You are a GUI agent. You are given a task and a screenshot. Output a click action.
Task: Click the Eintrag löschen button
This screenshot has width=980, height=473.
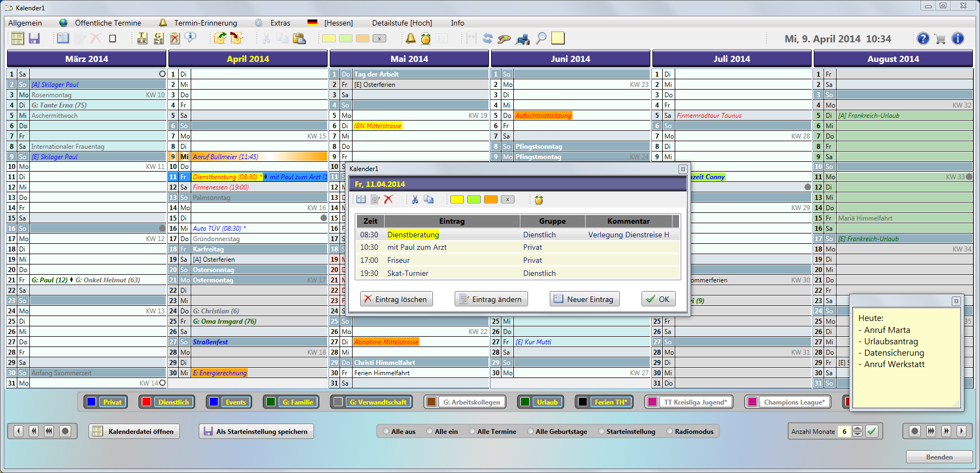click(396, 299)
